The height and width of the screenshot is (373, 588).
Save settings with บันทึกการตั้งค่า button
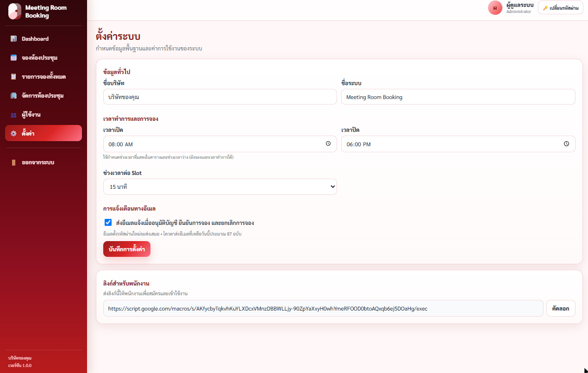[x=127, y=249]
